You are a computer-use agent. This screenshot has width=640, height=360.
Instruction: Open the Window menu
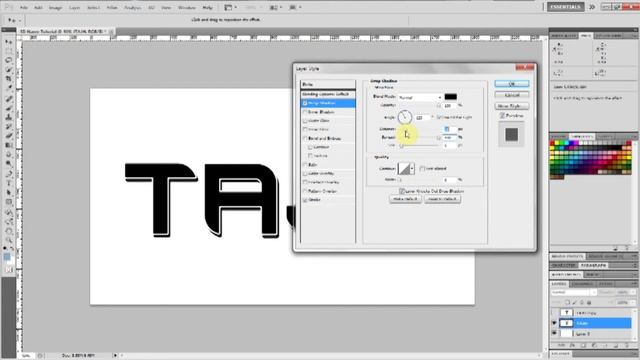[x=187, y=7]
